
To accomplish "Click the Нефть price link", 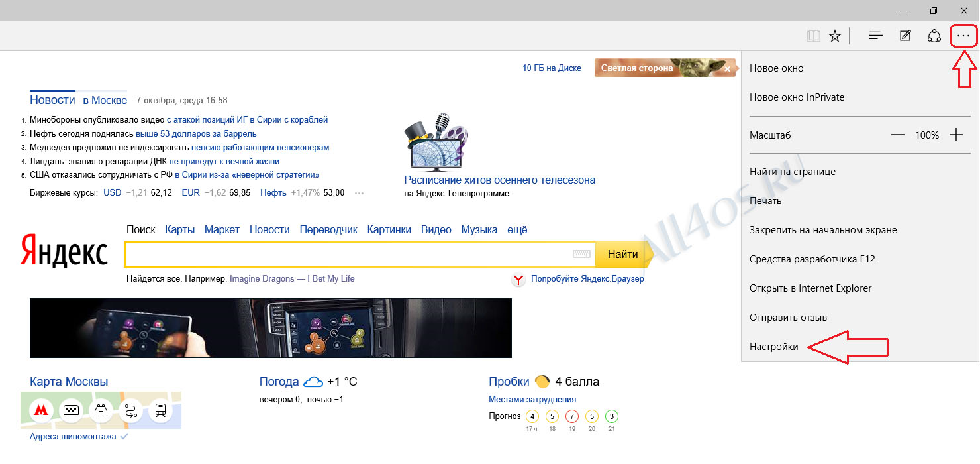I will (273, 193).
